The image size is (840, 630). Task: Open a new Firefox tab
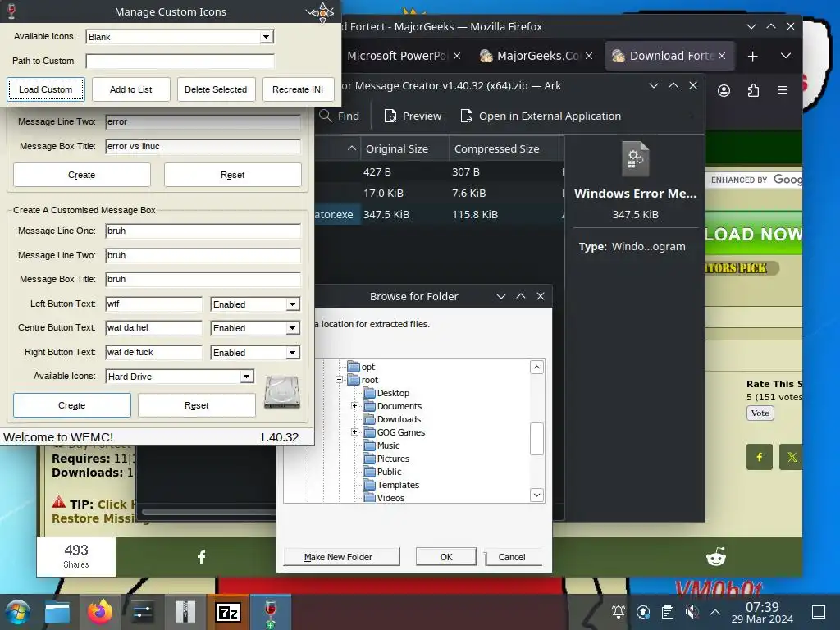(x=753, y=57)
